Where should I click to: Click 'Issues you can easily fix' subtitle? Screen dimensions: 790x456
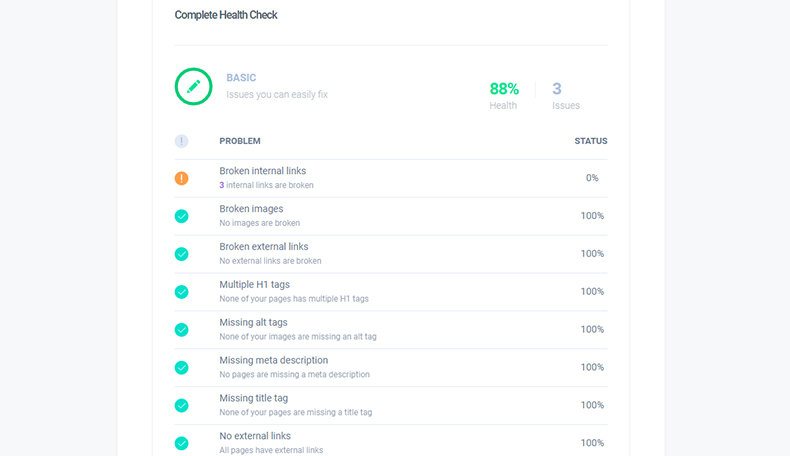click(277, 95)
